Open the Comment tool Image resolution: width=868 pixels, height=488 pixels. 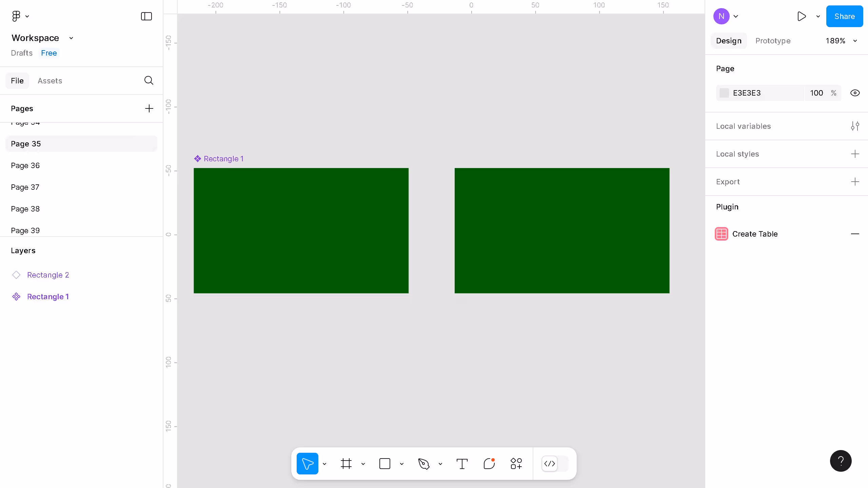[489, 464]
